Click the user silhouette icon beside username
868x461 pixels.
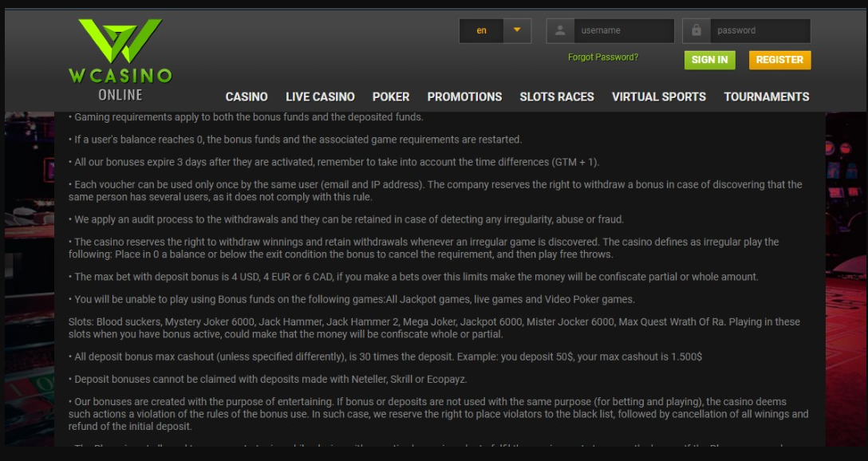(560, 30)
